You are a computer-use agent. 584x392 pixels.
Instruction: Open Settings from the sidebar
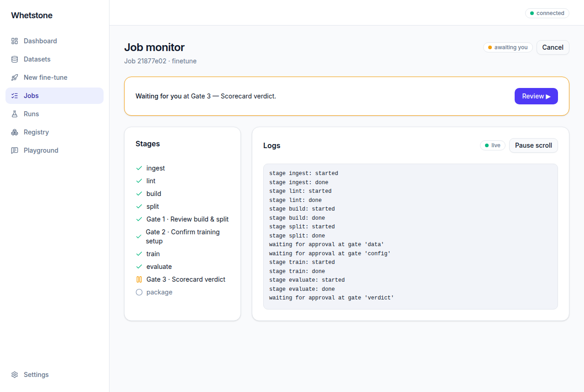click(x=54, y=375)
